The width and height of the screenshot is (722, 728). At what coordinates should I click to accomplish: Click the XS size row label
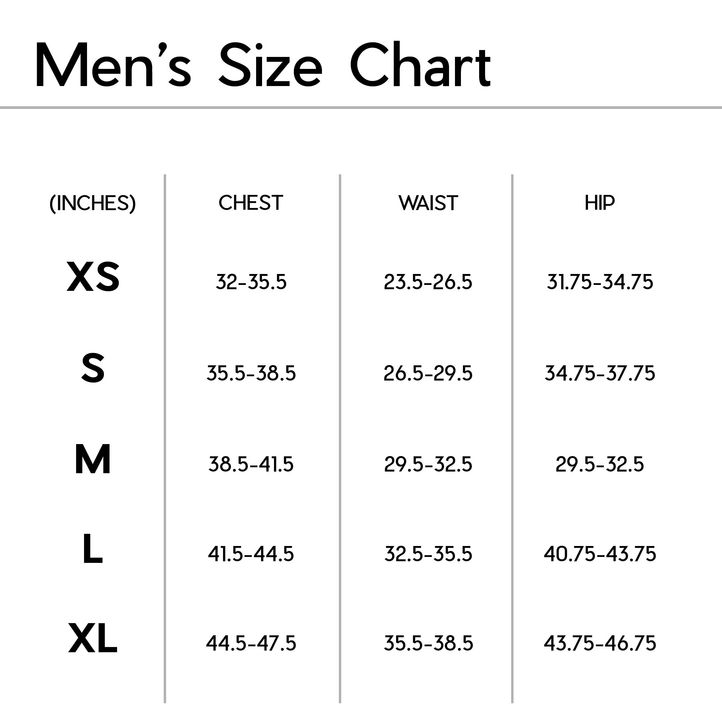tap(93, 277)
